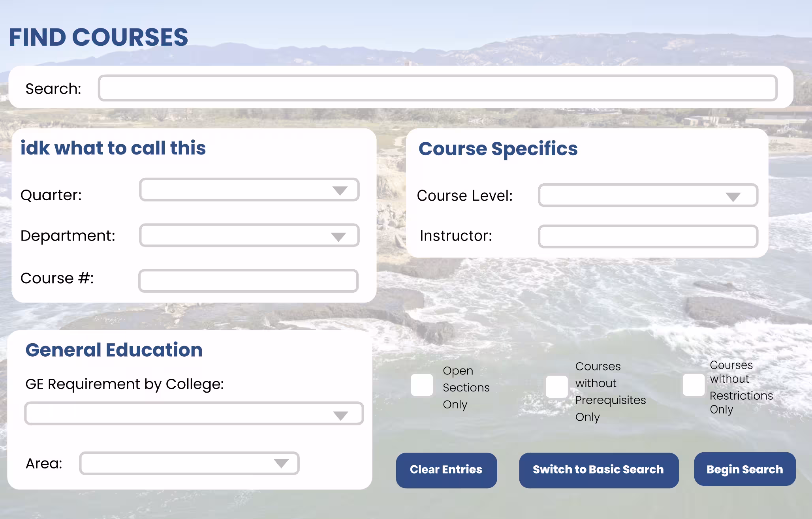Click the Quarter dropdown arrow icon
Screen dimensions: 812x519
pyautogui.click(x=340, y=191)
